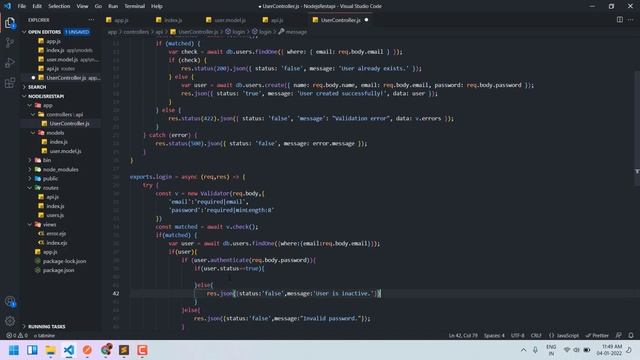The width and height of the screenshot is (640, 360).
Task: Open error.ejs in views folder
Action: tap(56, 234)
